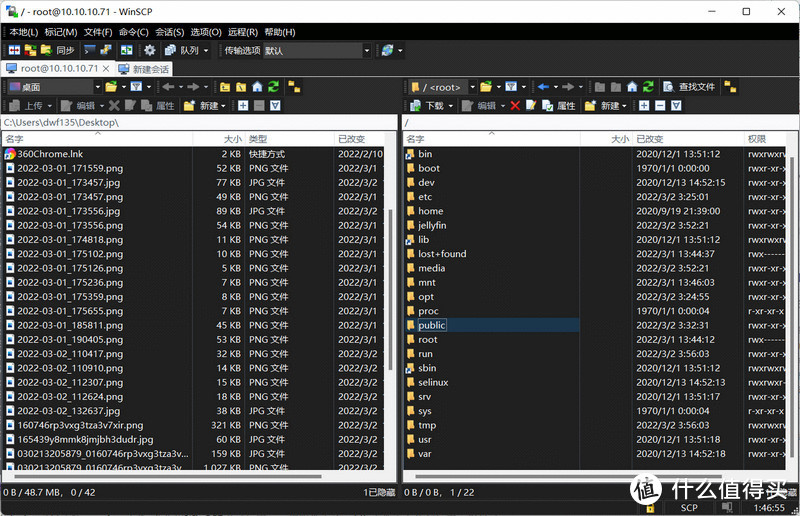This screenshot has height=516, width=800.
Task: Open the 命令(C) menu
Action: [133, 32]
